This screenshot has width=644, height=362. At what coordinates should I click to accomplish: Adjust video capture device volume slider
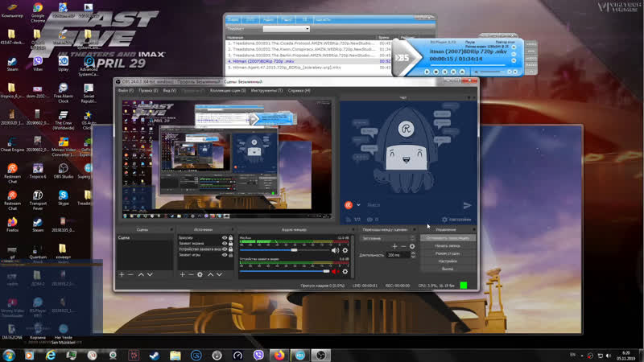[x=284, y=271]
